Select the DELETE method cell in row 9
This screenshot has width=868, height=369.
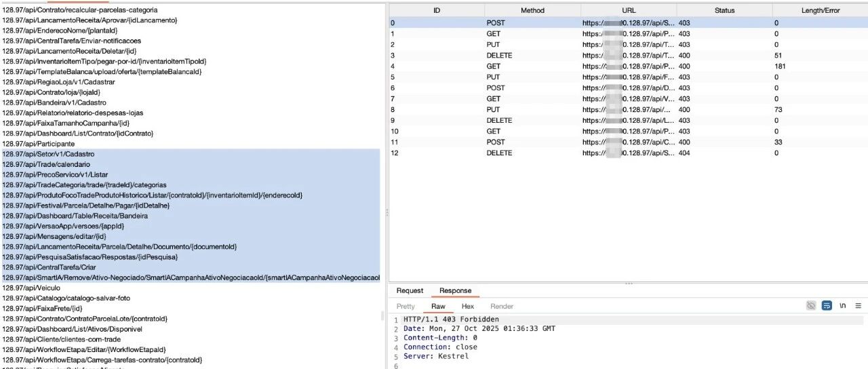pyautogui.click(x=499, y=120)
